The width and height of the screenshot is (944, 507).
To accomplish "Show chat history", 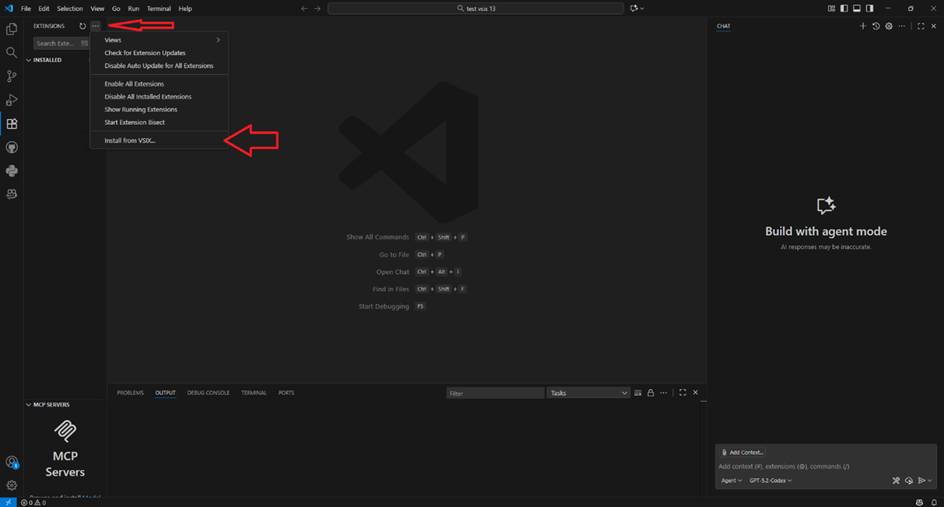I will [x=876, y=26].
